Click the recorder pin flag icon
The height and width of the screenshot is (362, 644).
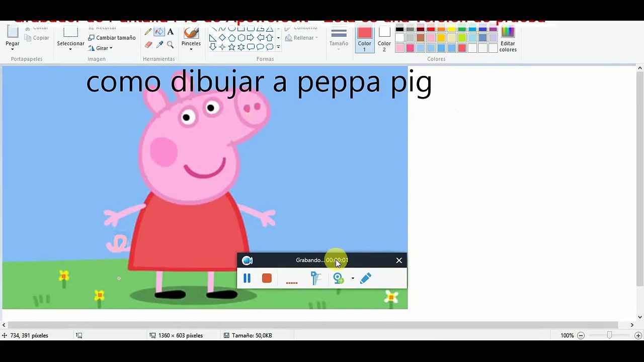pos(315,278)
